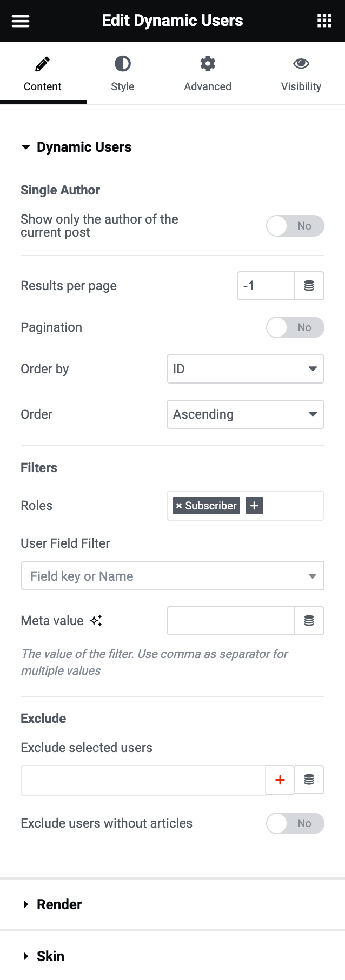Click the dynamic tags icon for Meta value
Viewport: 345px width, 980px height.
[x=309, y=621]
